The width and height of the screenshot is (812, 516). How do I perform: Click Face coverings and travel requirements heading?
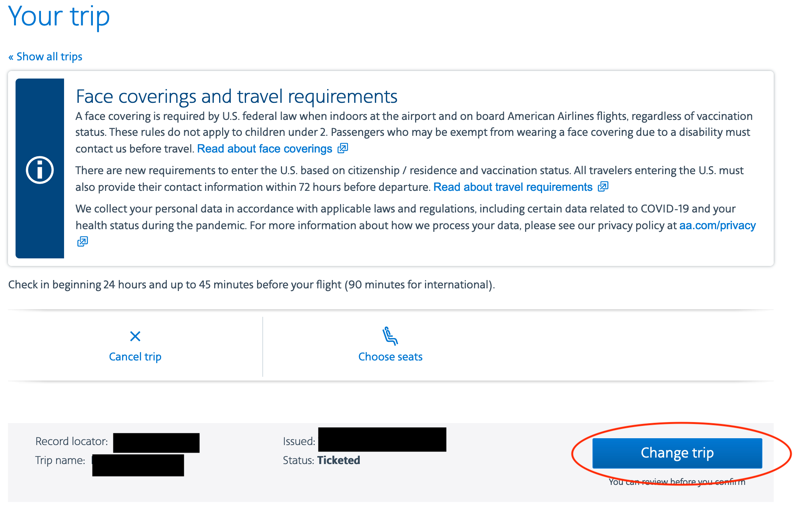click(x=237, y=96)
